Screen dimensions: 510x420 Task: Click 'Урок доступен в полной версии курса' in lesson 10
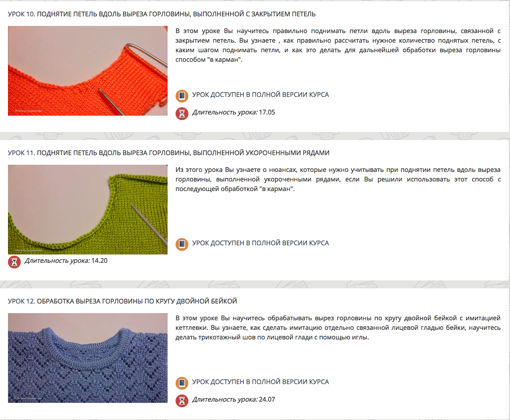tap(261, 95)
